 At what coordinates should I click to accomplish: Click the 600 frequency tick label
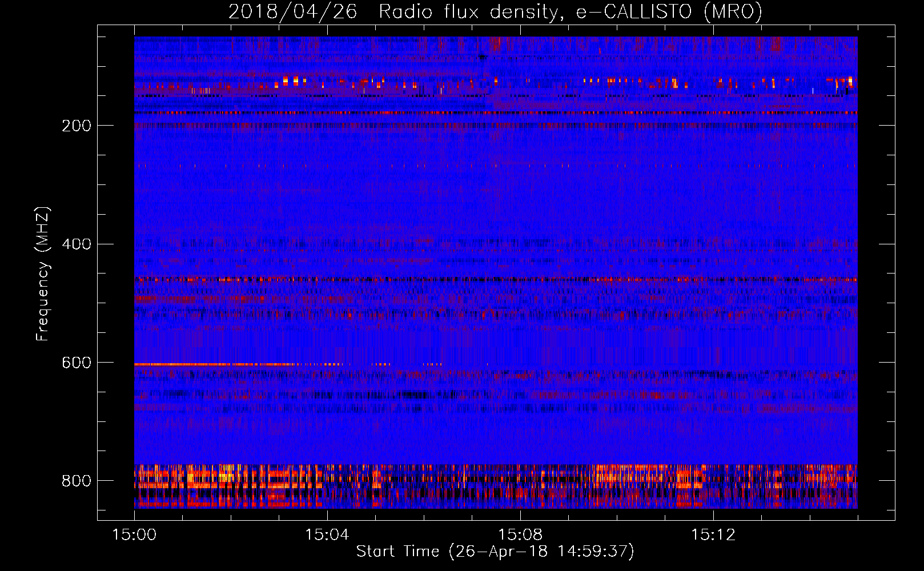click(x=77, y=363)
